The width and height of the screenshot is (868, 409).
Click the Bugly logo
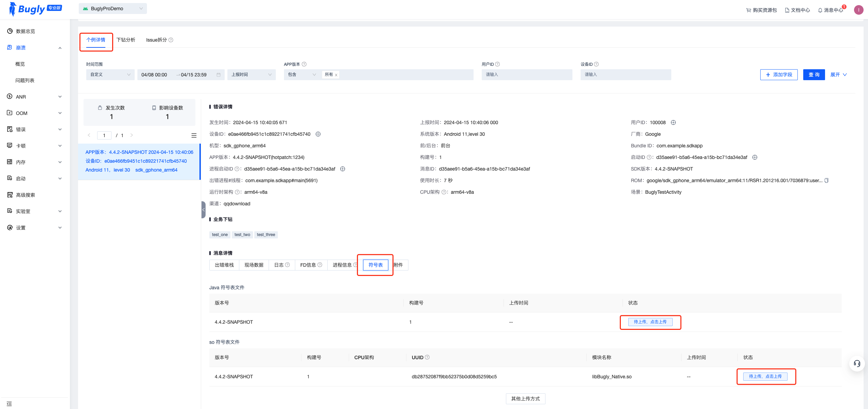35,9
